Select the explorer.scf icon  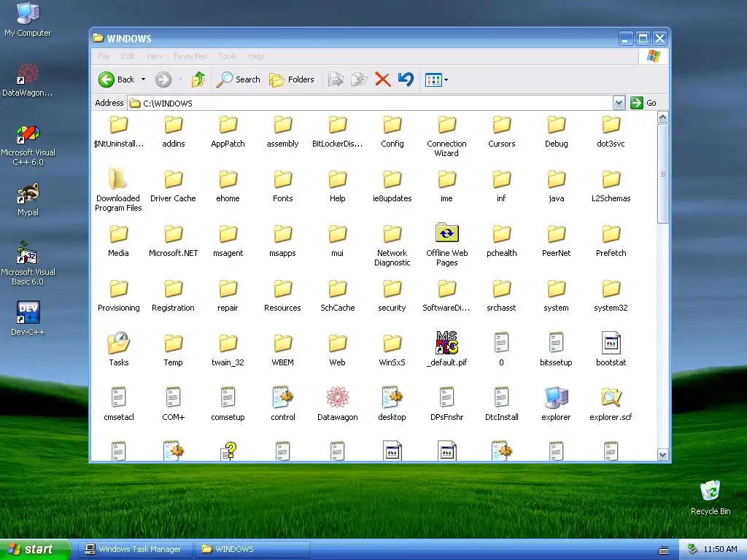point(611,397)
